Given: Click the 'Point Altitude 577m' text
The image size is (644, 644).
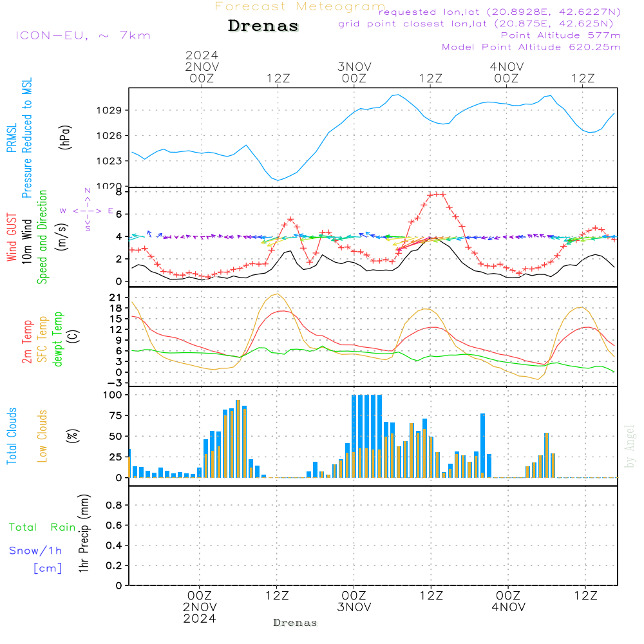Looking at the screenshot, I should coord(560,35).
